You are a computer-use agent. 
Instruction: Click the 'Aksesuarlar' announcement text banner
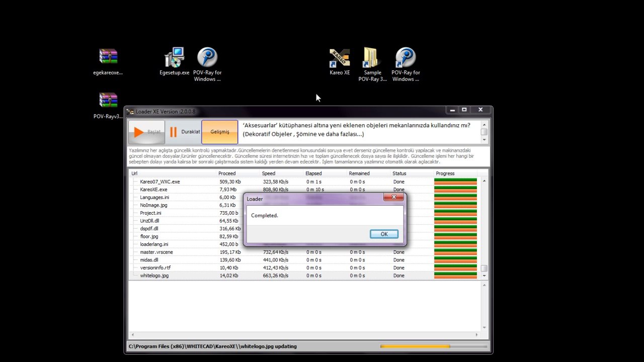356,130
